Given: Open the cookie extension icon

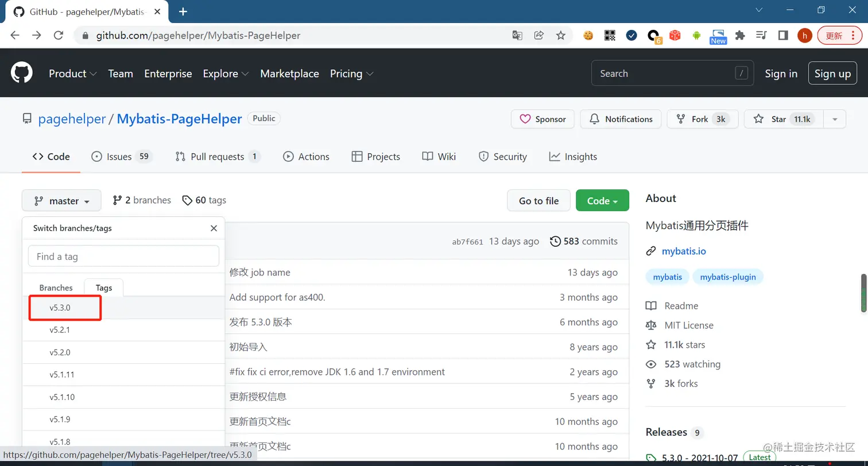Looking at the screenshot, I should coord(588,36).
